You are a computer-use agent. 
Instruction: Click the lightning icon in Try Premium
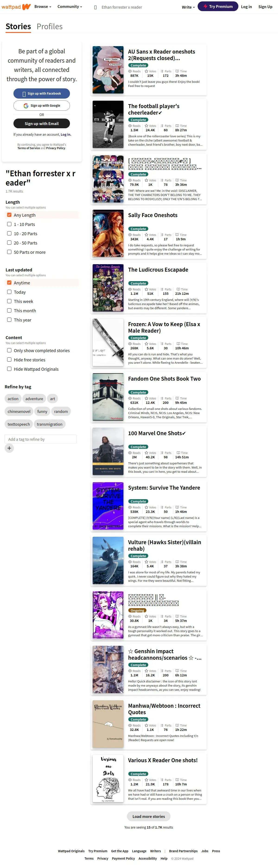205,6
